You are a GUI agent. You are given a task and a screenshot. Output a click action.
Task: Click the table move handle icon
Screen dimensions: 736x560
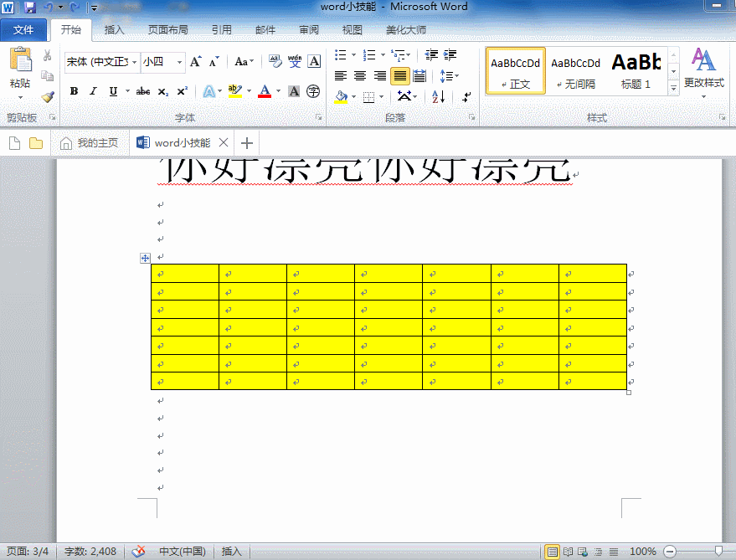(x=145, y=258)
